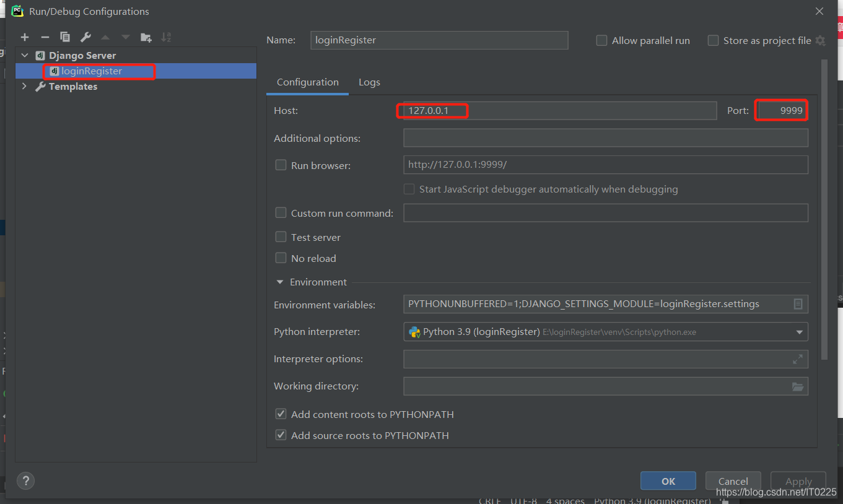Click the Working directory field
The height and width of the screenshot is (504, 843).
(x=606, y=386)
